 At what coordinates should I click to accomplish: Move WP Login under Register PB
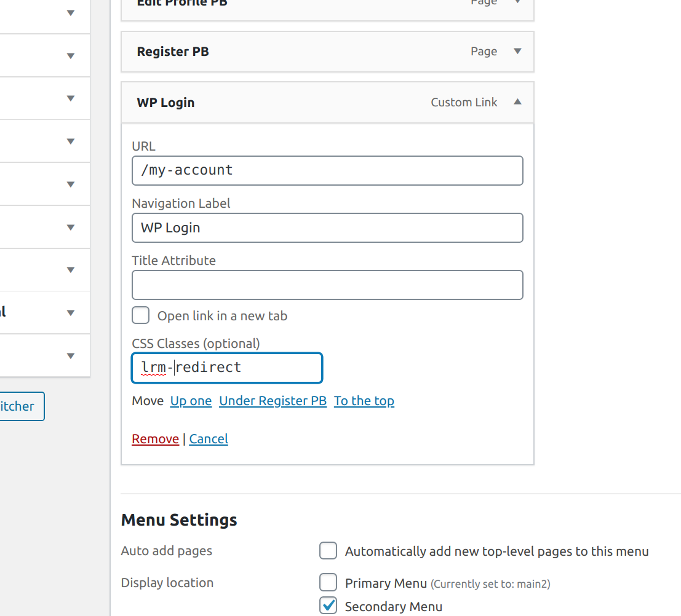pos(273,401)
